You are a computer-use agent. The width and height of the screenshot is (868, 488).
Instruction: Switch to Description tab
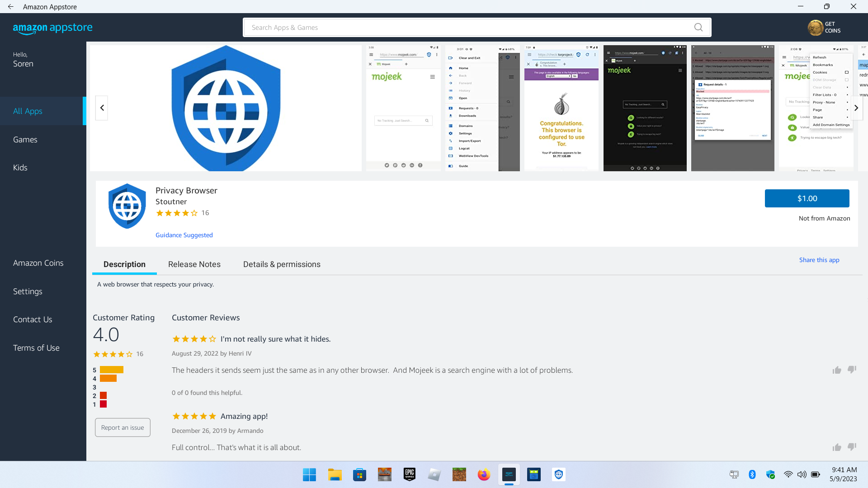coord(124,264)
